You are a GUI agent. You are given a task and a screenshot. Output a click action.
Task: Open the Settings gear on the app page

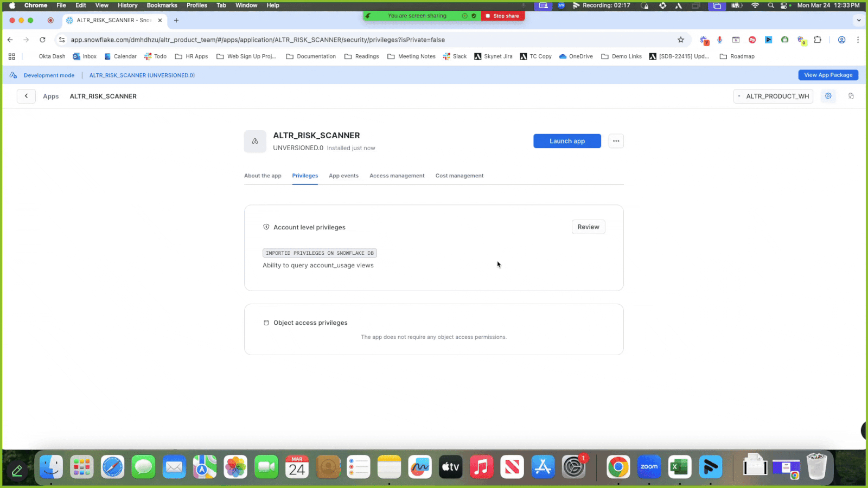[828, 96]
